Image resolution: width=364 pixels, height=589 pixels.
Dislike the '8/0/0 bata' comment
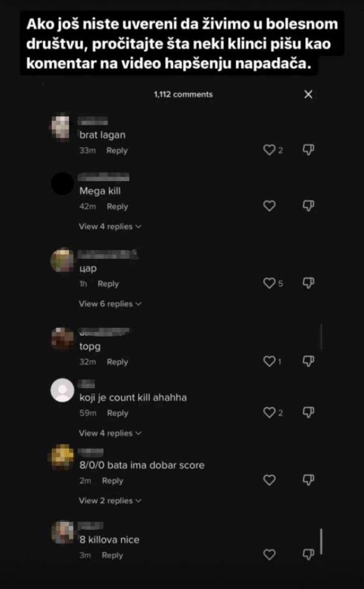309,480
